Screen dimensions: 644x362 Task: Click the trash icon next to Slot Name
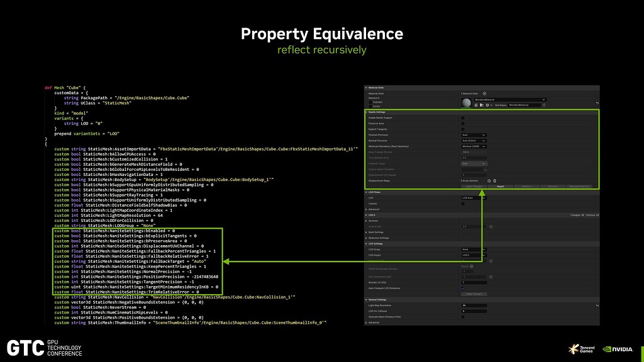click(544, 105)
